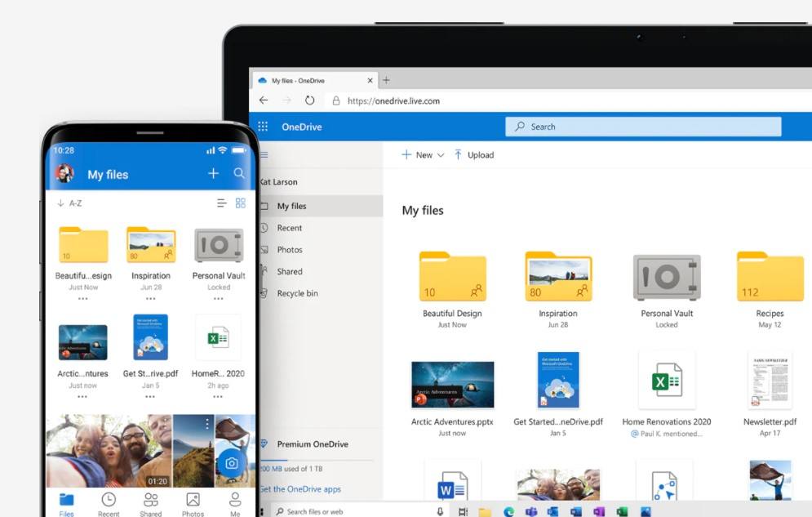Click the Paul K. mentioned link

click(x=667, y=434)
